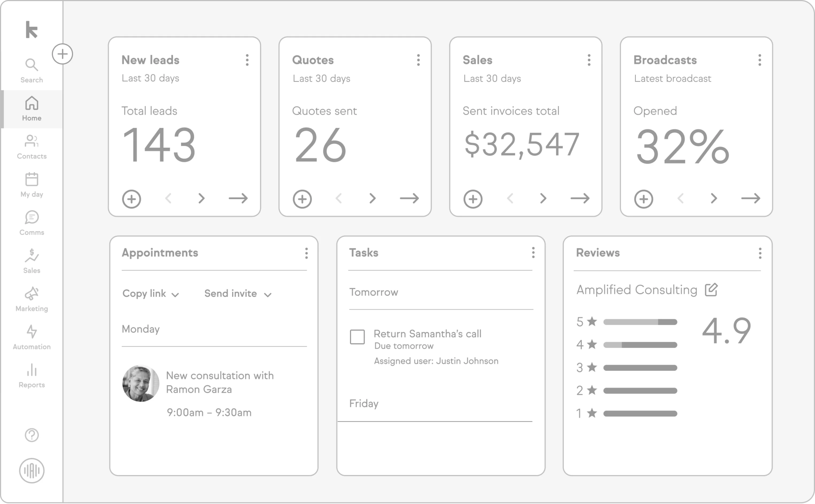Image resolution: width=815 pixels, height=504 pixels.
Task: Open Ramon Garza's profile photo
Action: [x=141, y=383]
